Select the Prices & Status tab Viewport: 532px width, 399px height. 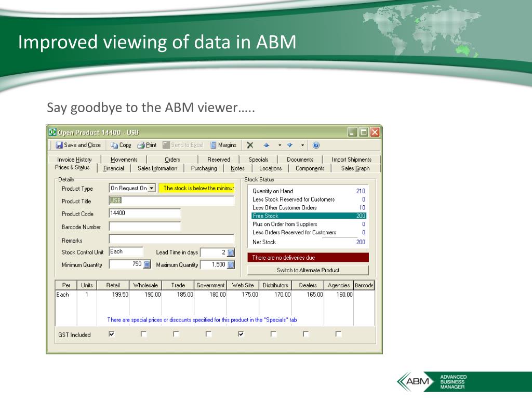[x=72, y=168]
